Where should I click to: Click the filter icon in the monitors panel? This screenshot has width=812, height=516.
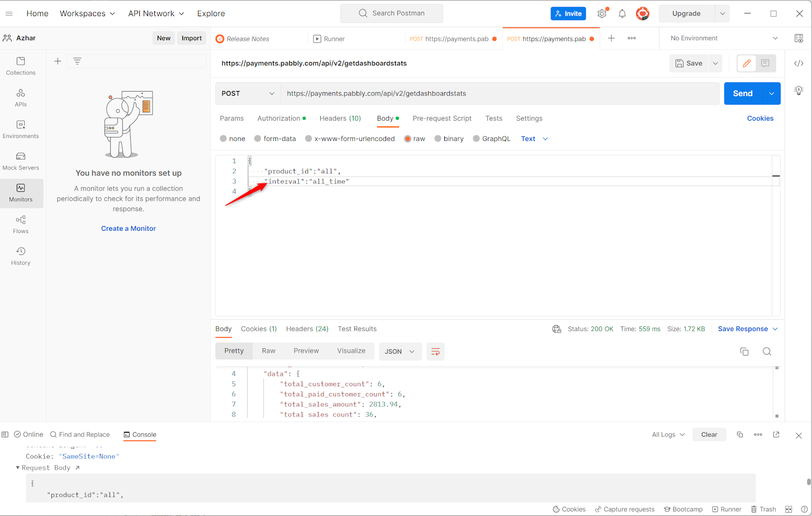pyautogui.click(x=77, y=61)
